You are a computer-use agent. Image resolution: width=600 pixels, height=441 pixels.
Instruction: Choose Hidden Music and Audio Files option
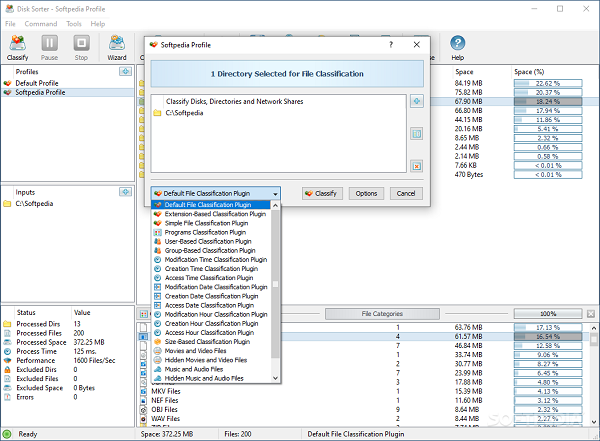tap(211, 378)
